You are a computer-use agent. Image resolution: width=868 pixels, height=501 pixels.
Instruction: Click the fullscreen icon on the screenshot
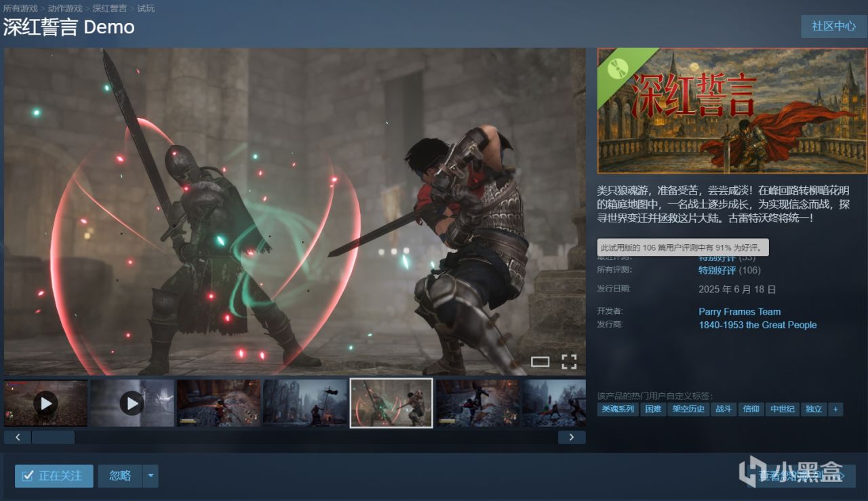point(569,362)
